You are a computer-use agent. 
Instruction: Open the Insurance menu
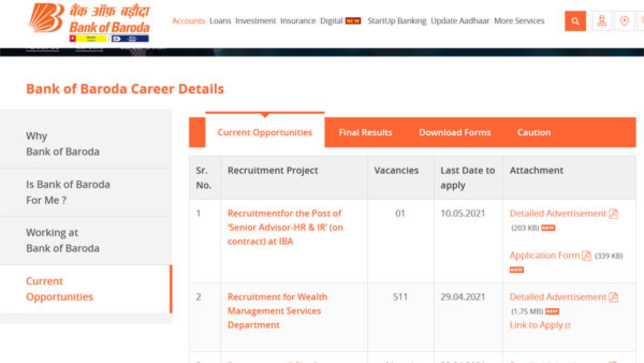(298, 21)
